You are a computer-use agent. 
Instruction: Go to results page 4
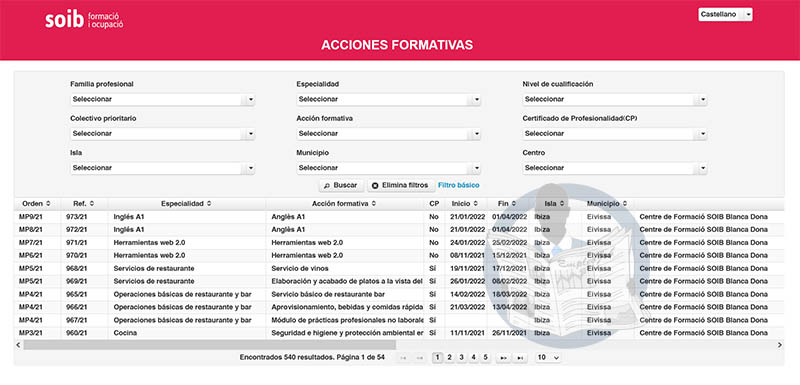[473, 358]
